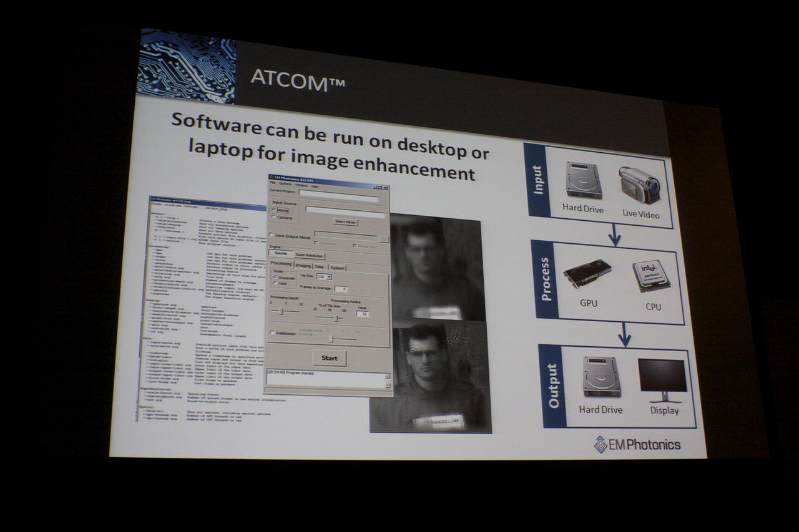
Task: Click the ATCOM slide title
Action: (297, 80)
